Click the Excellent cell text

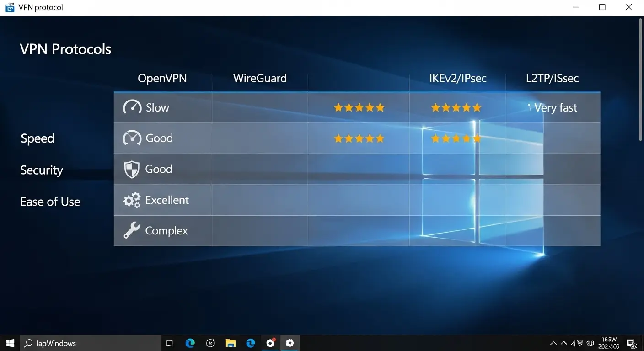(167, 200)
